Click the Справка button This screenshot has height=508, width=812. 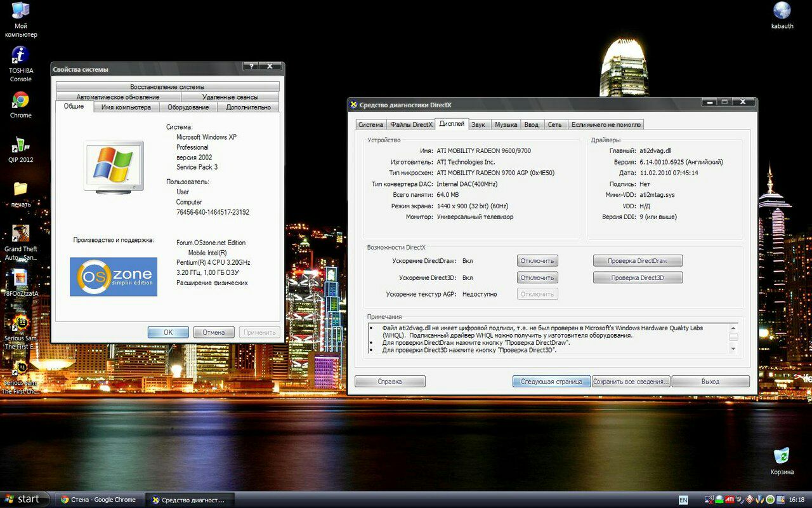pyautogui.click(x=390, y=381)
